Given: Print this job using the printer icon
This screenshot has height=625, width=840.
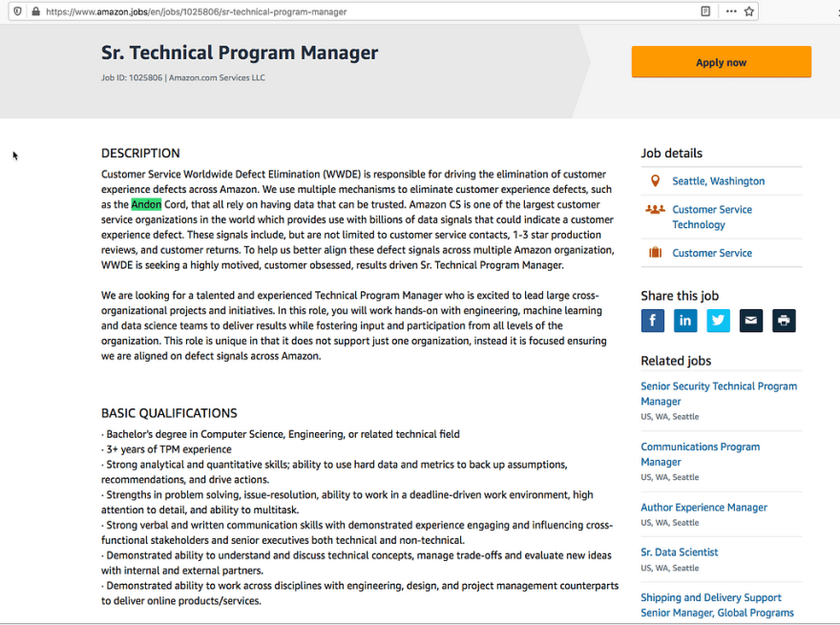Looking at the screenshot, I should click(x=784, y=321).
